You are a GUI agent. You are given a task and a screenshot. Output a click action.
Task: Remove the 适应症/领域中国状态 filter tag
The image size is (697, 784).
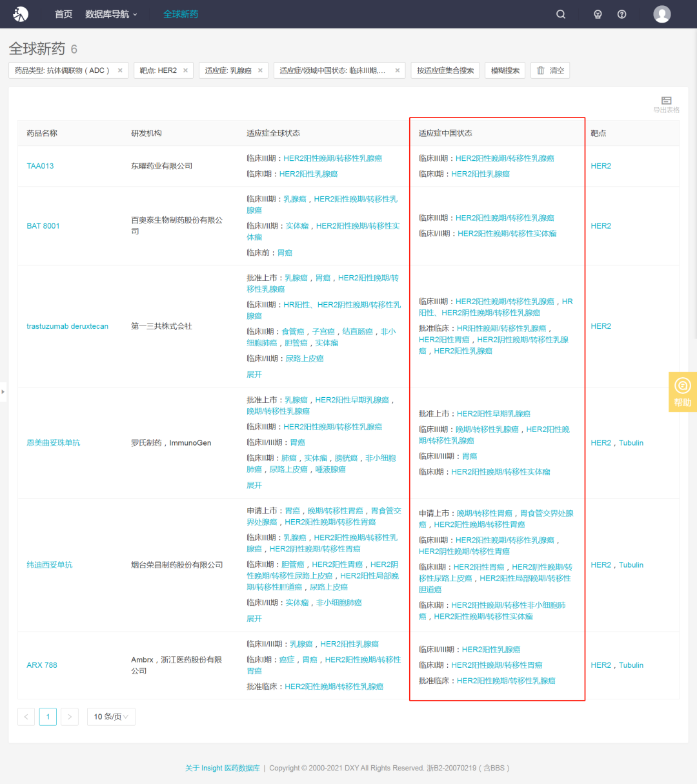point(398,70)
